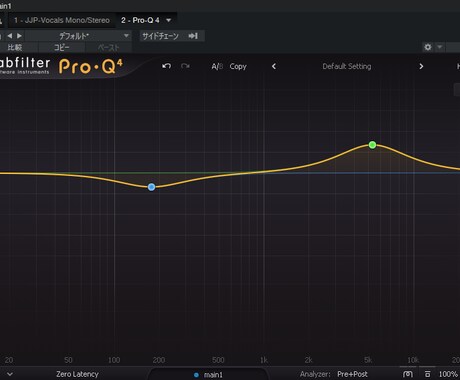This screenshot has width=460, height=380.
Task: Click the redo arrow icon
Action: [185, 66]
